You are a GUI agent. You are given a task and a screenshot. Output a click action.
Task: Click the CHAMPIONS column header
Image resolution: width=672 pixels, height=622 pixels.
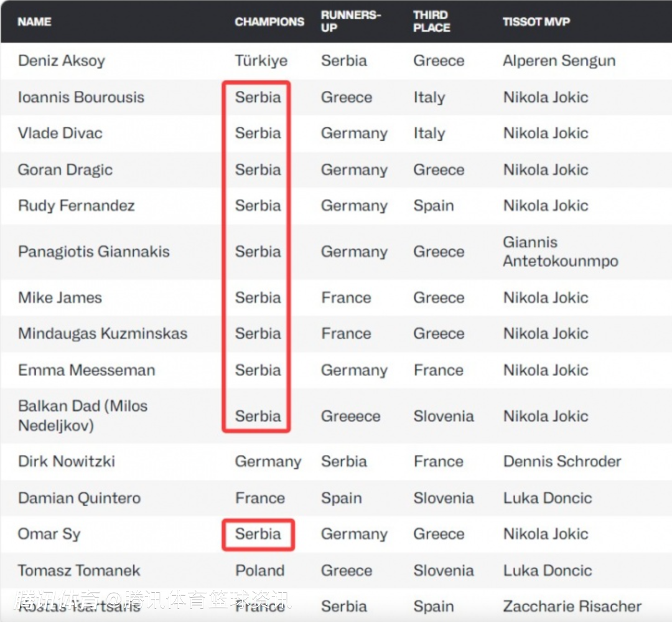269,22
